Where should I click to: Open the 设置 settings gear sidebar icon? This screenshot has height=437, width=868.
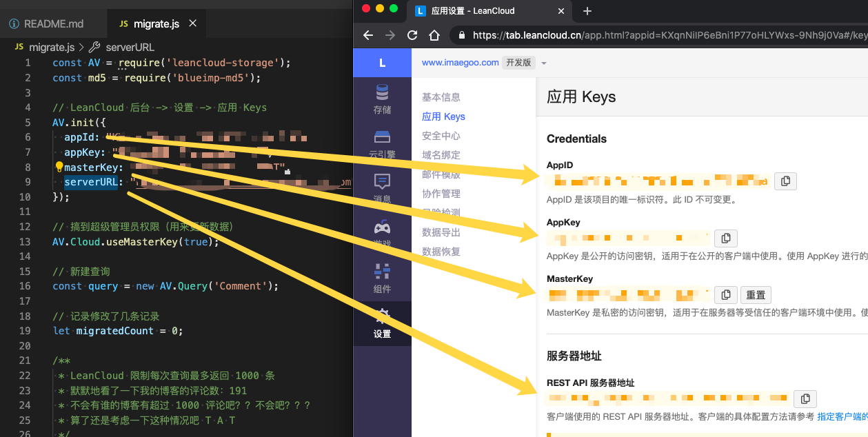tap(382, 323)
